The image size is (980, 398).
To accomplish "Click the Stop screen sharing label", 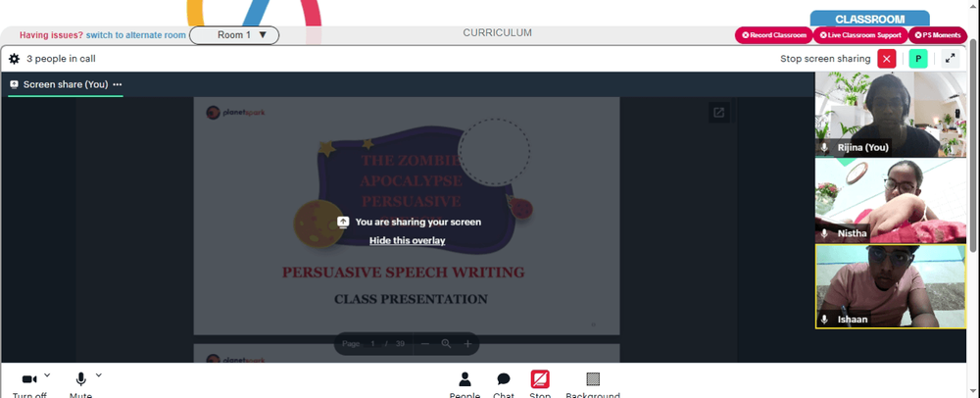I will [825, 59].
